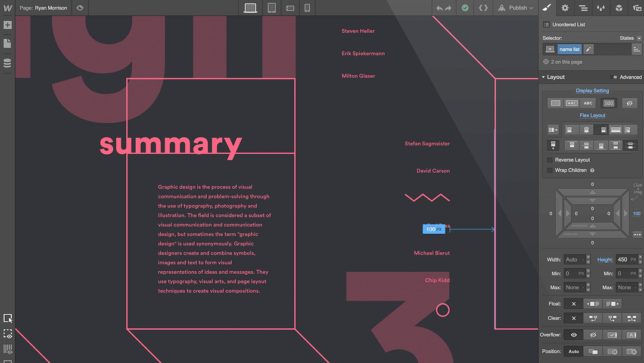Set Clear to both sides
This screenshot has width=644, height=363.
pyautogui.click(x=631, y=318)
